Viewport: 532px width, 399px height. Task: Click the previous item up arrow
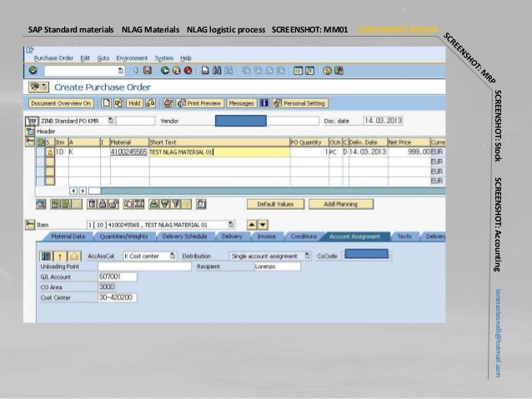252,225
